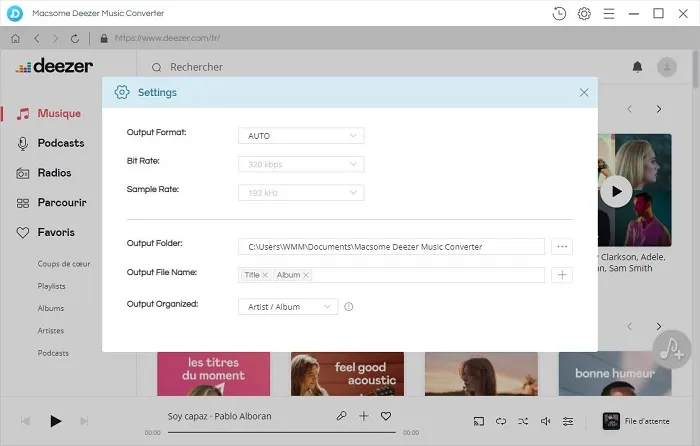Open the audio equalizer settings icon
This screenshot has height=446, width=700.
point(568,421)
